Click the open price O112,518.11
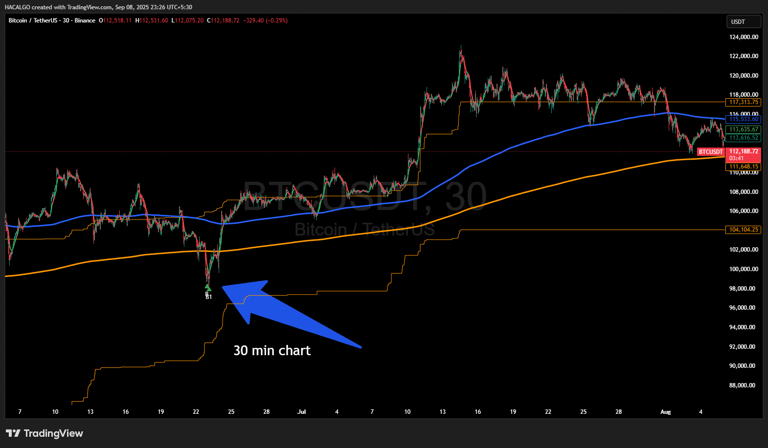The height and width of the screenshot is (448, 768). 115,21
